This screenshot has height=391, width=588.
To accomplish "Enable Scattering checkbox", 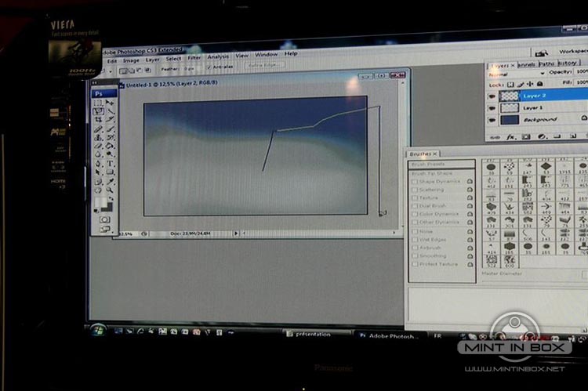I will pyautogui.click(x=415, y=190).
